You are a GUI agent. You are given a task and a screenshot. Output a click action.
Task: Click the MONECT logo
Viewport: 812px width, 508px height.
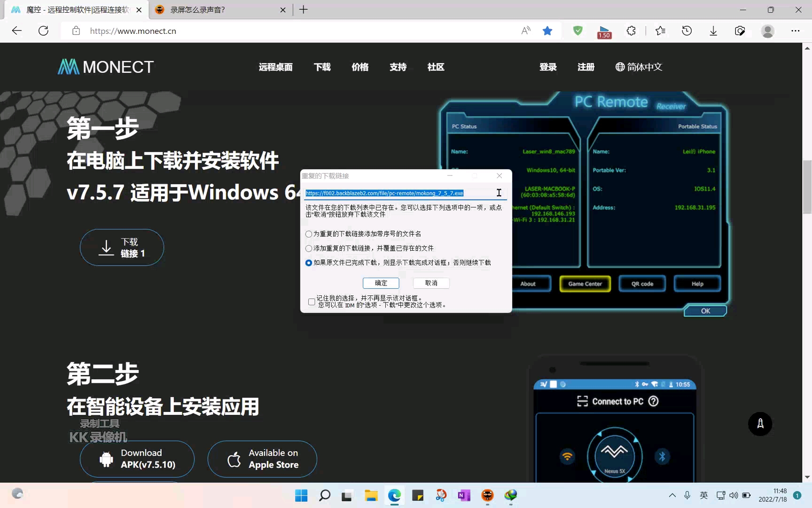point(106,67)
